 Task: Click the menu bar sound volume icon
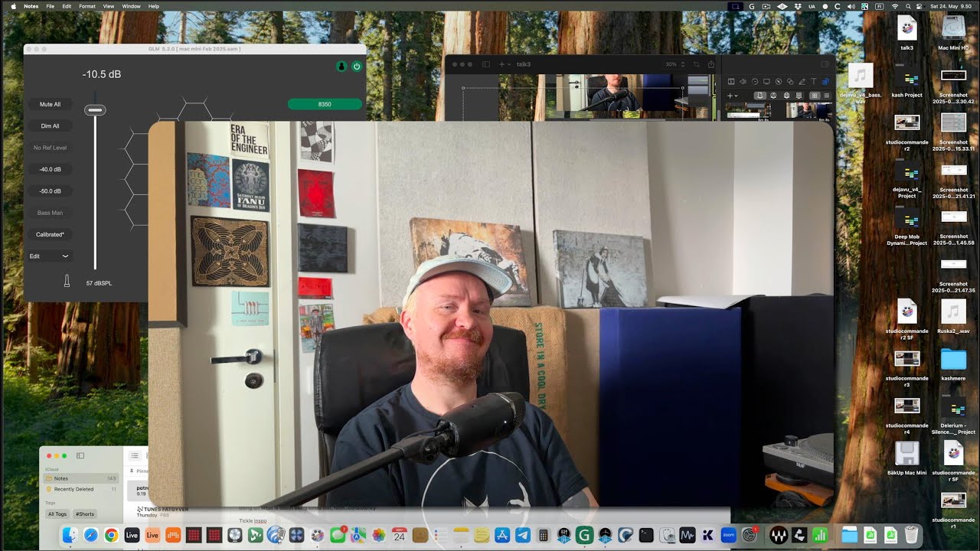[851, 6]
